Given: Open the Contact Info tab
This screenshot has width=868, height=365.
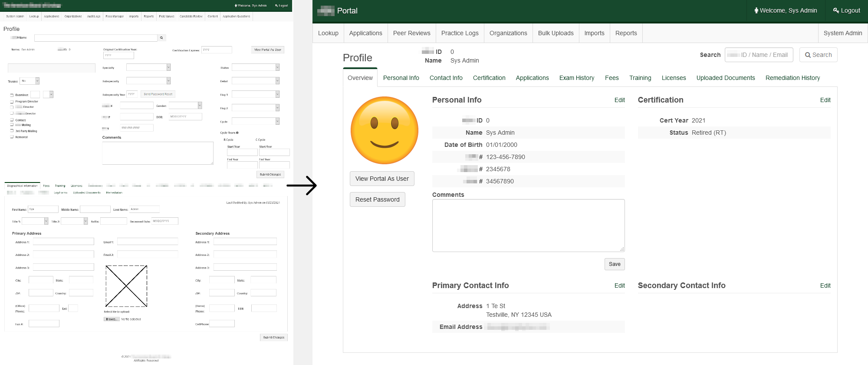Looking at the screenshot, I should (x=446, y=78).
